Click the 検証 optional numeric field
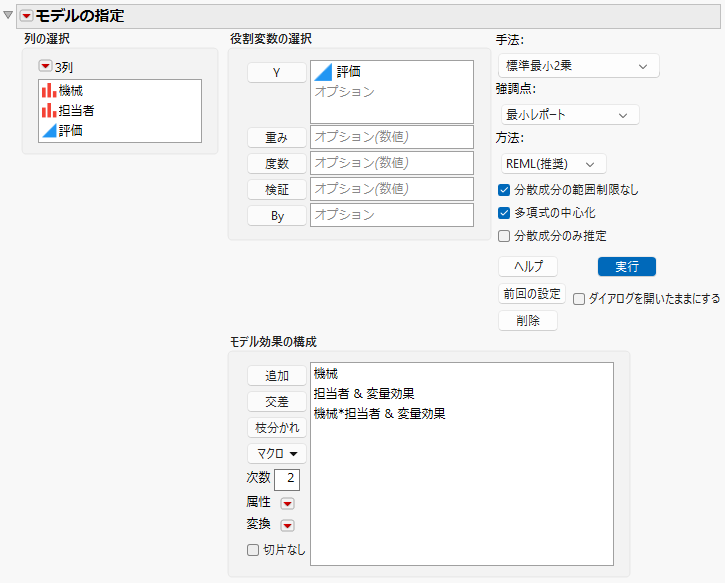This screenshot has height=583, width=725. pyautogui.click(x=392, y=189)
